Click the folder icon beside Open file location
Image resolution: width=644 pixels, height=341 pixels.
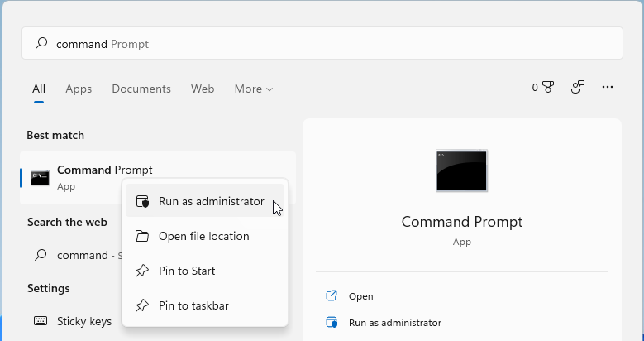coord(142,236)
